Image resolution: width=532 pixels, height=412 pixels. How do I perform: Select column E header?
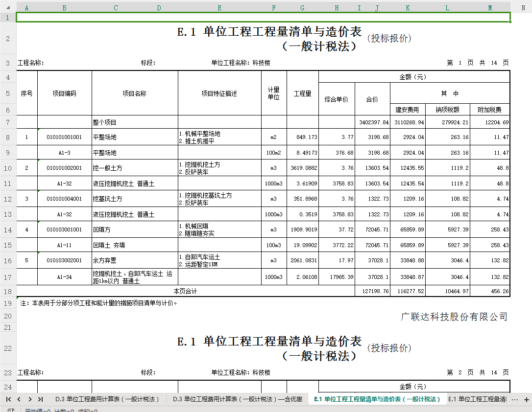(219, 8)
